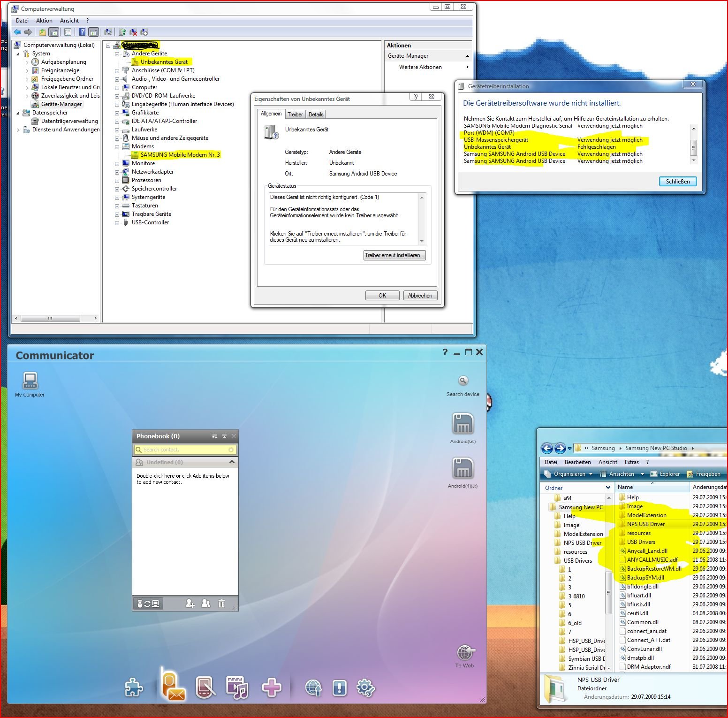Open the media film and music icon
This screenshot has height=718, width=728.
237,688
